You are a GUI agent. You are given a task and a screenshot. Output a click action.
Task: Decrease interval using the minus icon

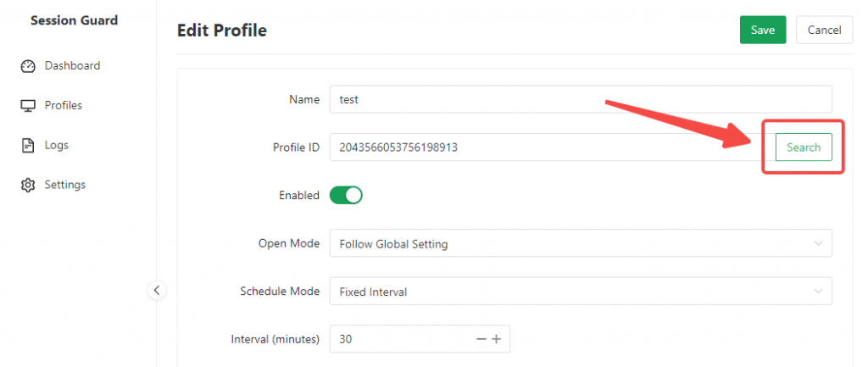(x=481, y=339)
